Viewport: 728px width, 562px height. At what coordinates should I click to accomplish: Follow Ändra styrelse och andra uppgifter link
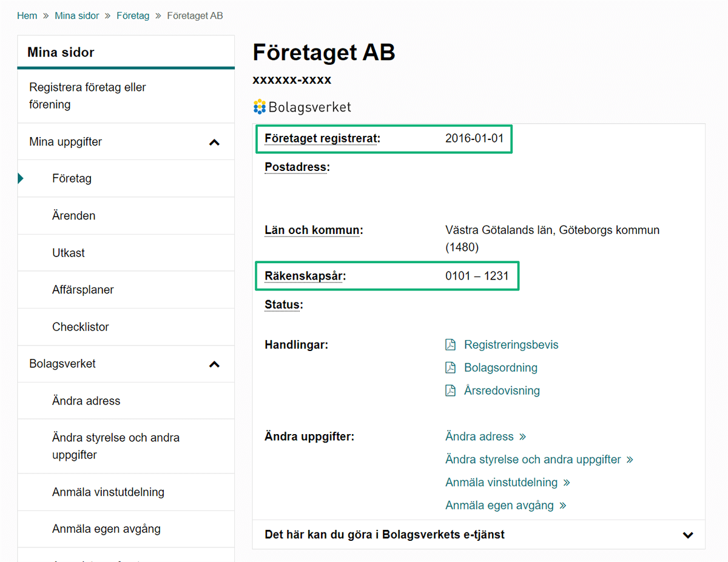[x=532, y=460]
